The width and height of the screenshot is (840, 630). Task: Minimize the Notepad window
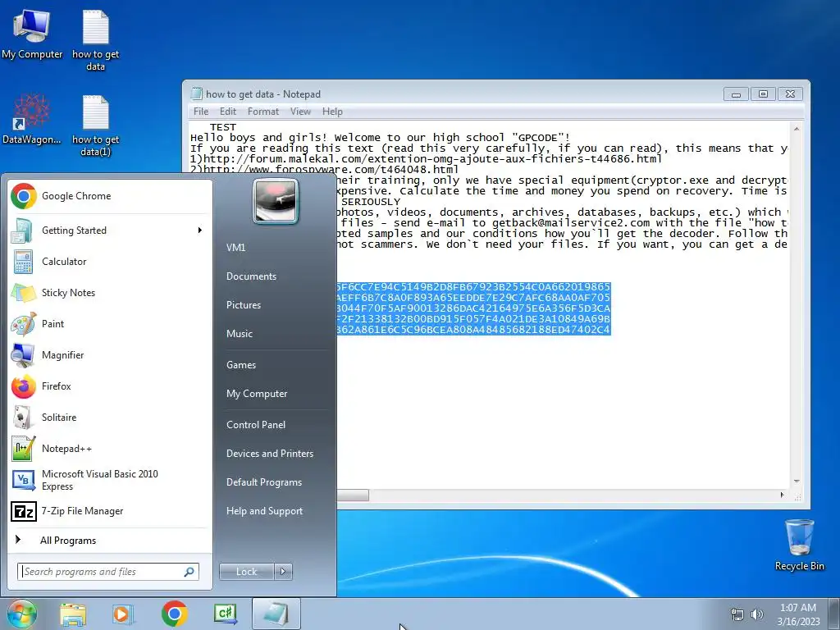736,94
